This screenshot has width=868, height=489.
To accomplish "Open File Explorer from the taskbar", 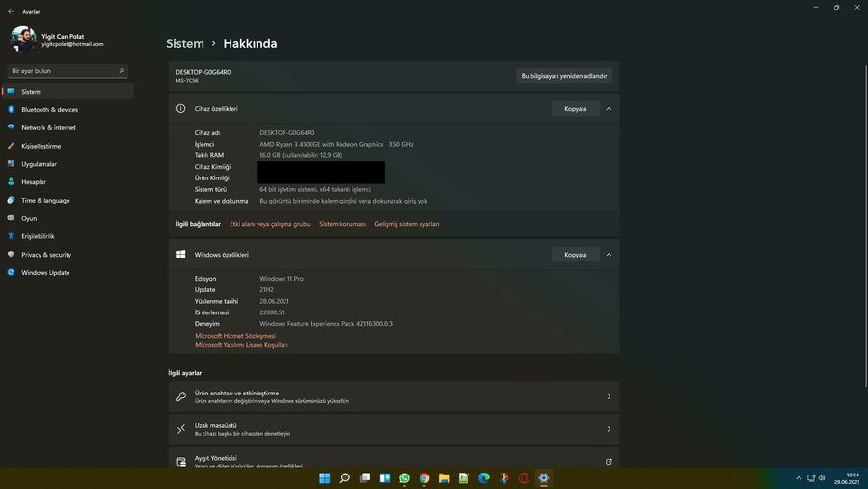I will click(445, 478).
